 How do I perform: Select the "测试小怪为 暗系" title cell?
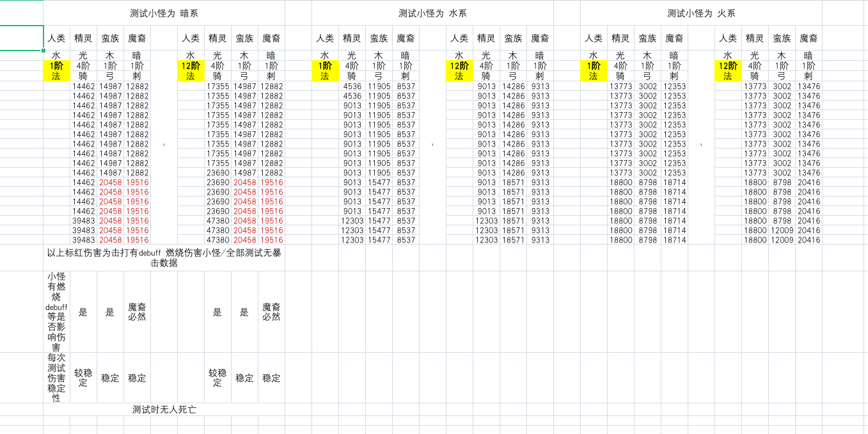click(x=164, y=13)
